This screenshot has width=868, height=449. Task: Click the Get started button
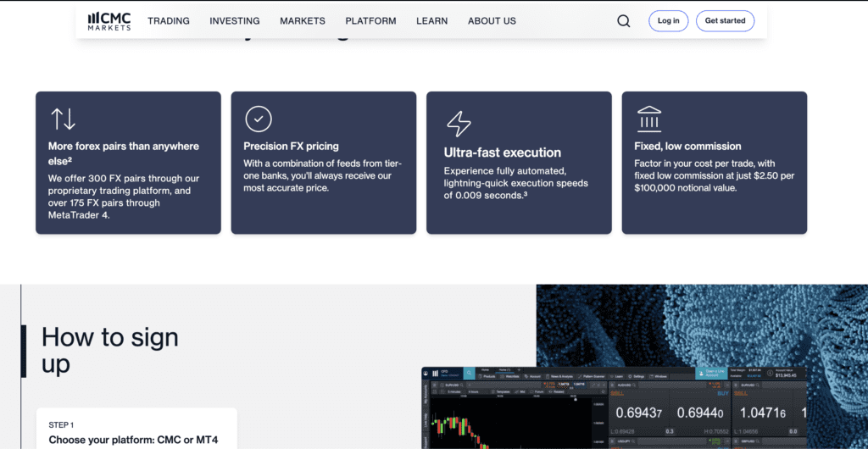click(726, 21)
